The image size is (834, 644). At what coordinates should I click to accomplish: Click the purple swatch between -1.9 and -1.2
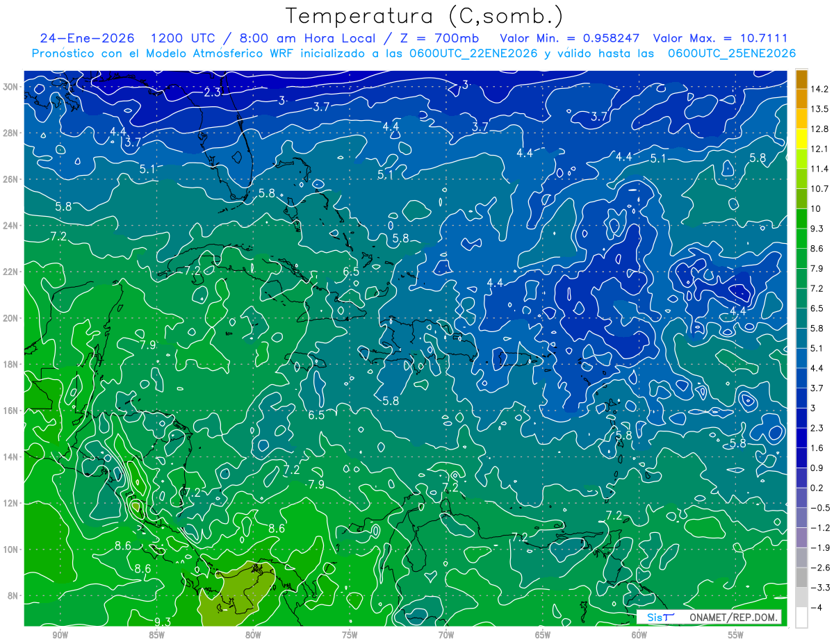[x=801, y=537]
